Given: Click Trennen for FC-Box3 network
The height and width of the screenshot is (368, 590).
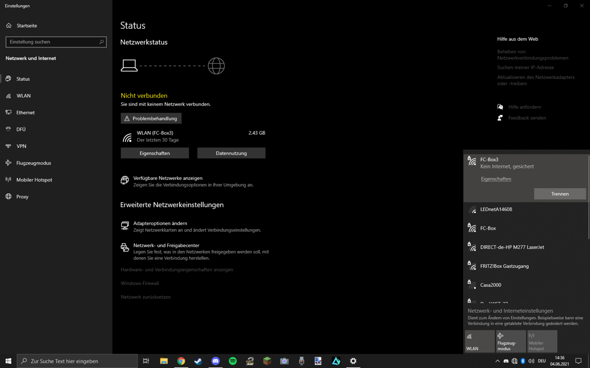Looking at the screenshot, I should pos(560,194).
